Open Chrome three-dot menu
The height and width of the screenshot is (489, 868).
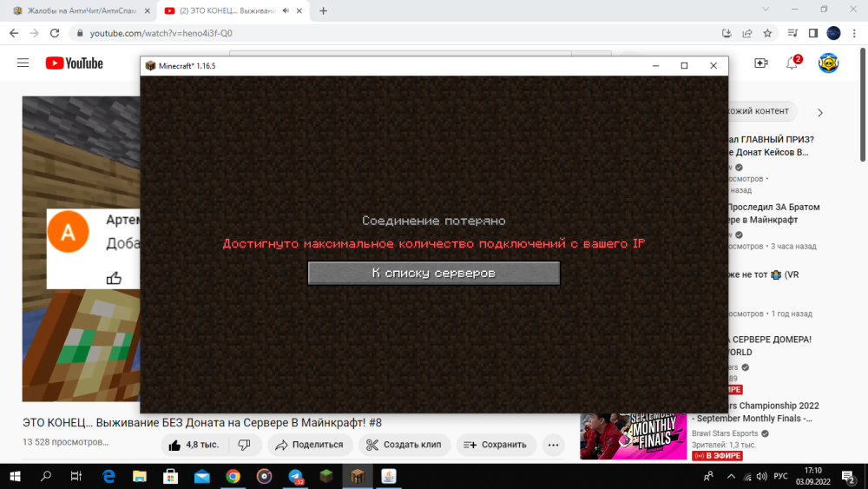[x=855, y=33]
